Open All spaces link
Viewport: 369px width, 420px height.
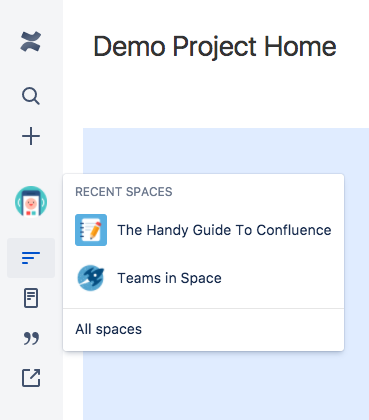click(109, 329)
